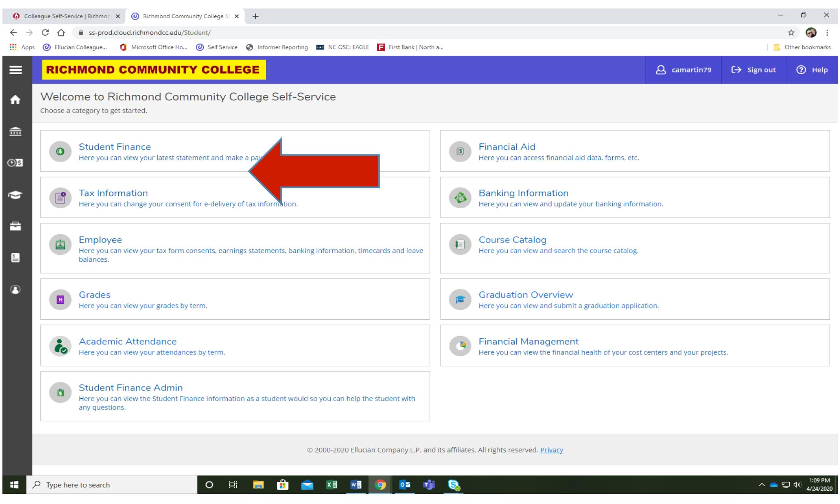Go to Course Catalog
Image resolution: width=840 pixels, height=504 pixels.
pyautogui.click(x=512, y=240)
